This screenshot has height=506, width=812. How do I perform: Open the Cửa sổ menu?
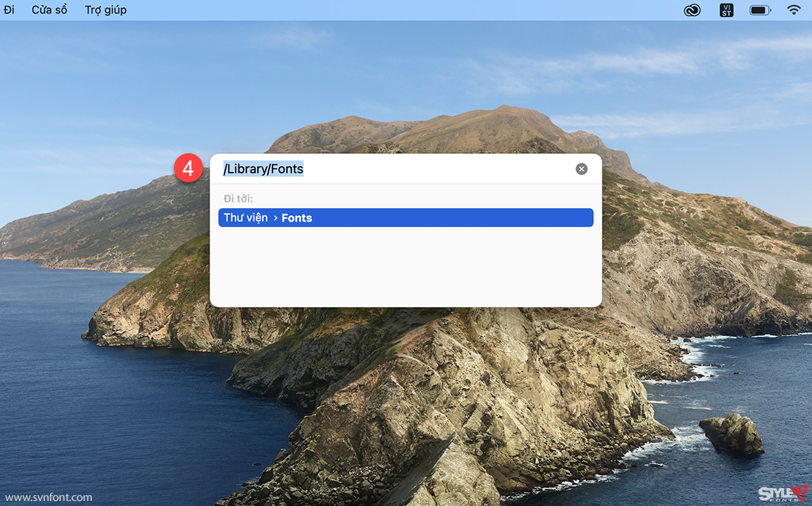[x=49, y=10]
